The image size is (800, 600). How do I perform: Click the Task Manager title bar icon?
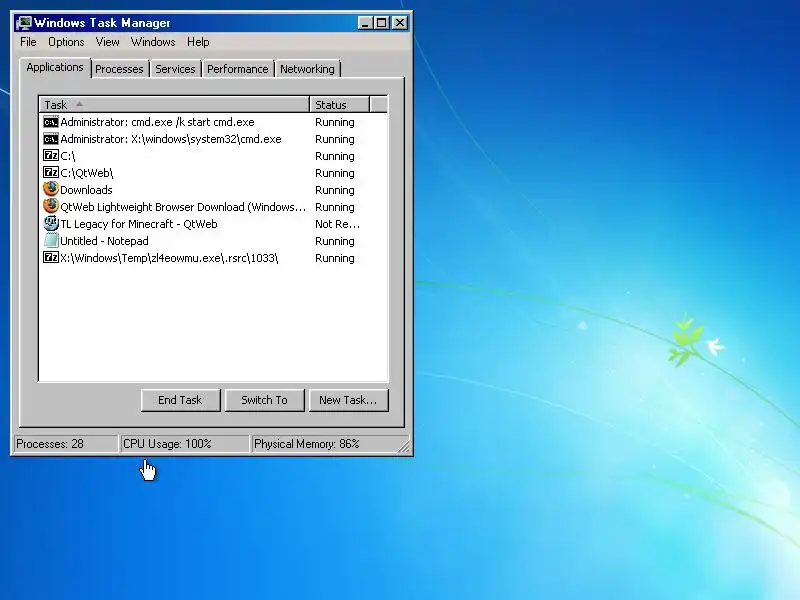(24, 23)
